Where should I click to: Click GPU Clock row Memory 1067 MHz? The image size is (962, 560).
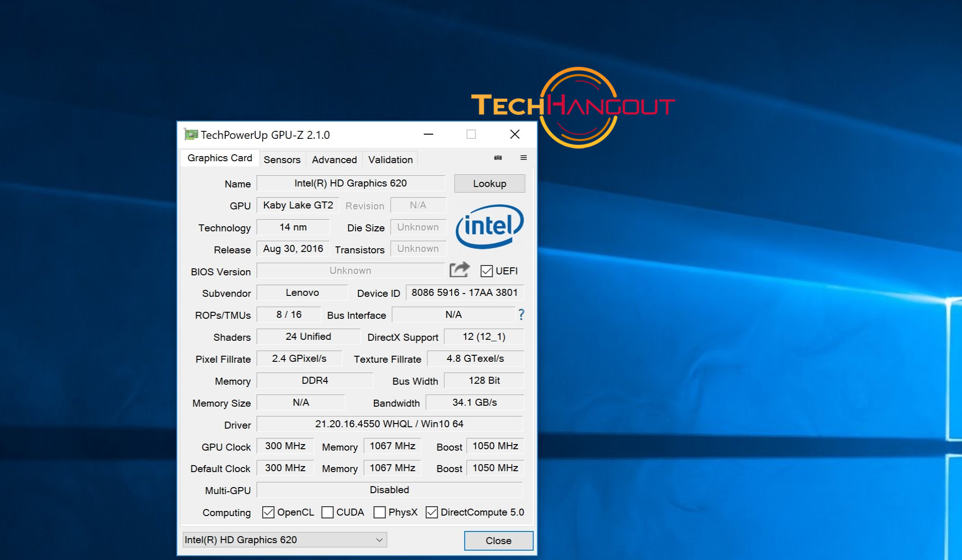point(393,446)
